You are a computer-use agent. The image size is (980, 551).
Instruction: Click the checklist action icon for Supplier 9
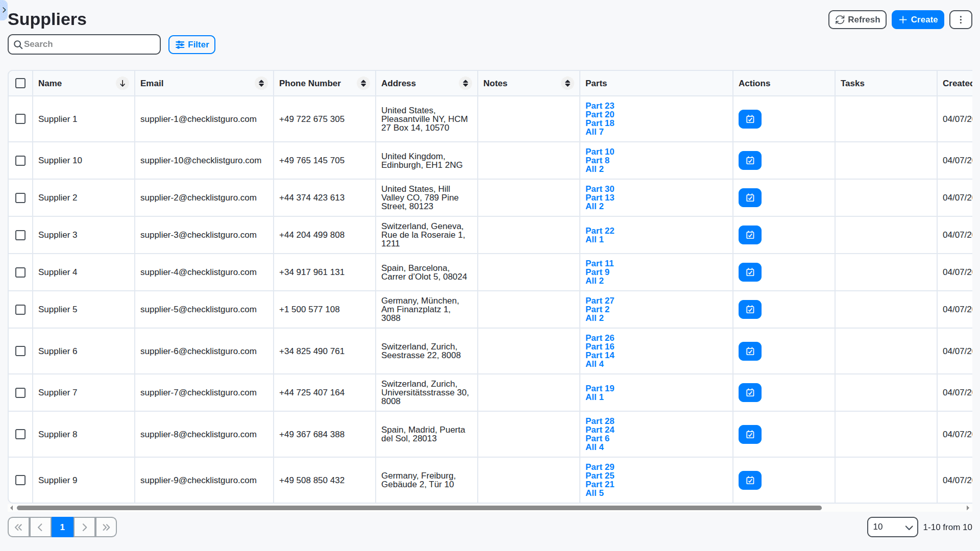point(749,480)
